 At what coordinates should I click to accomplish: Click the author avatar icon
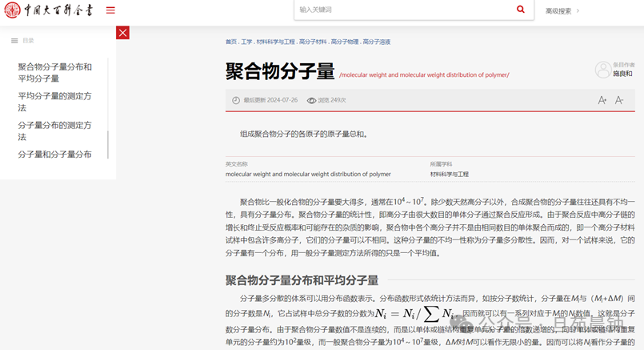pyautogui.click(x=603, y=70)
